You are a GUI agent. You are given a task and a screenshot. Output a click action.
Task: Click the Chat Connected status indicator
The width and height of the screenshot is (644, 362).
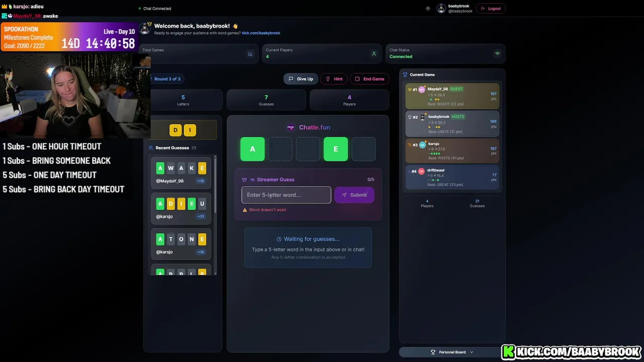pos(155,9)
